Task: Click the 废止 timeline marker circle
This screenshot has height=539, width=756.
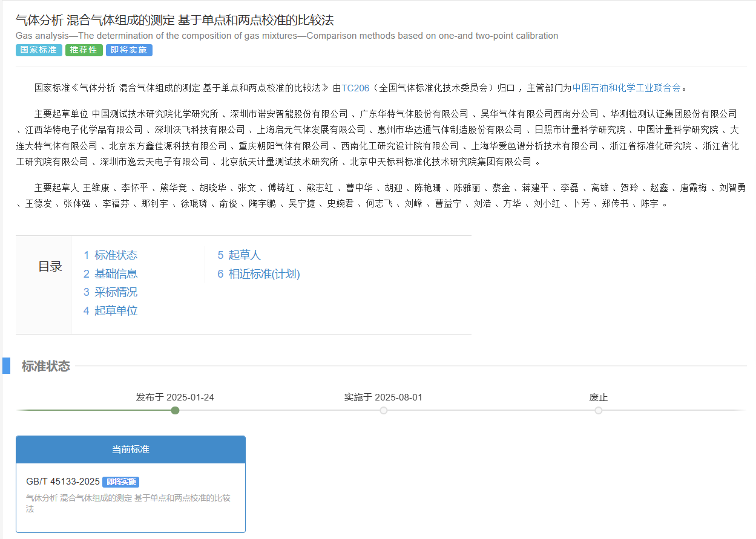Action: point(598,411)
